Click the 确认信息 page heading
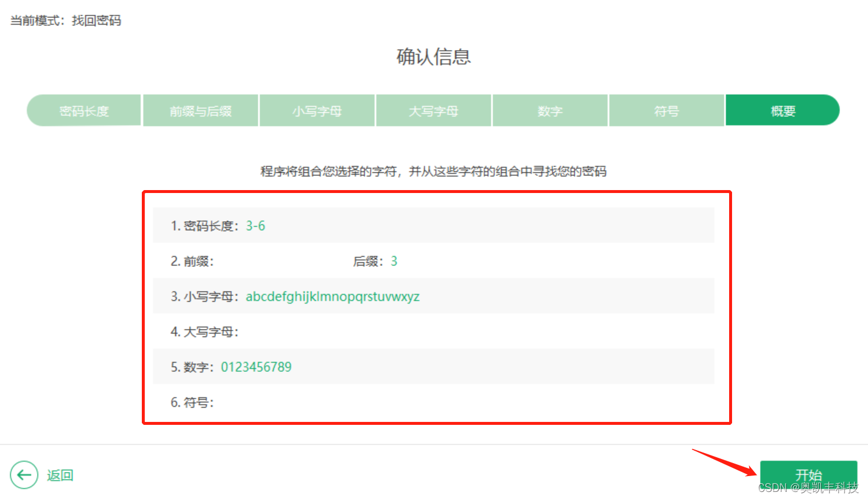The width and height of the screenshot is (868, 499). (x=434, y=57)
